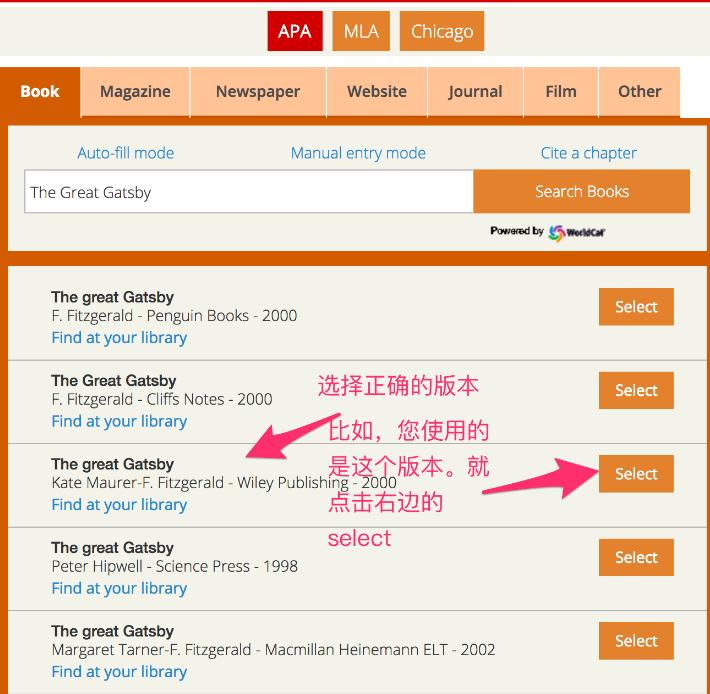Screen dimensions: 710x694
Task: Click the Auto-fill mode link
Action: coord(125,153)
